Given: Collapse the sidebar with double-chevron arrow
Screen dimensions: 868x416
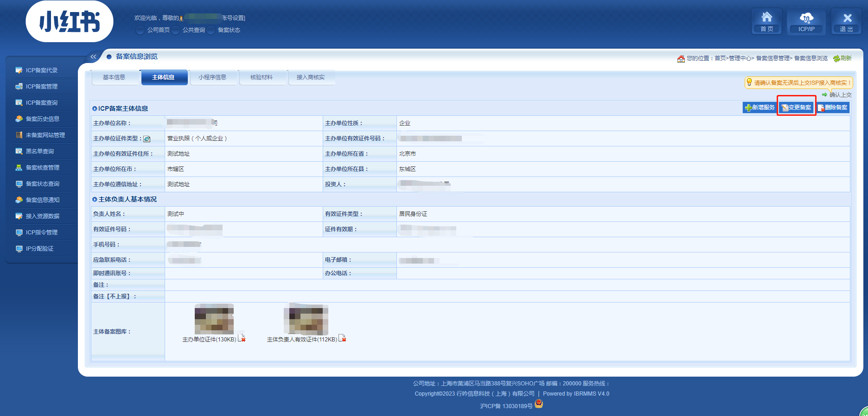Looking at the screenshot, I should 93,57.
